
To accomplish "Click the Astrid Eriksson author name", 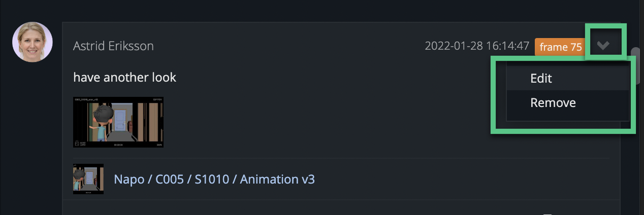I will (113, 46).
